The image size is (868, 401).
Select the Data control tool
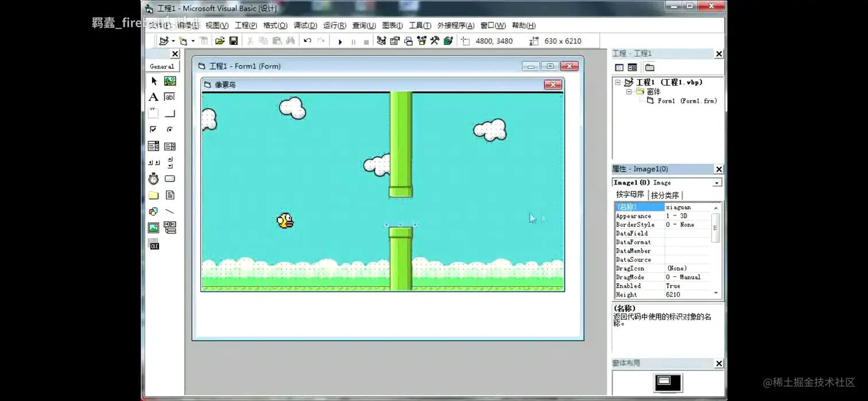[170, 228]
